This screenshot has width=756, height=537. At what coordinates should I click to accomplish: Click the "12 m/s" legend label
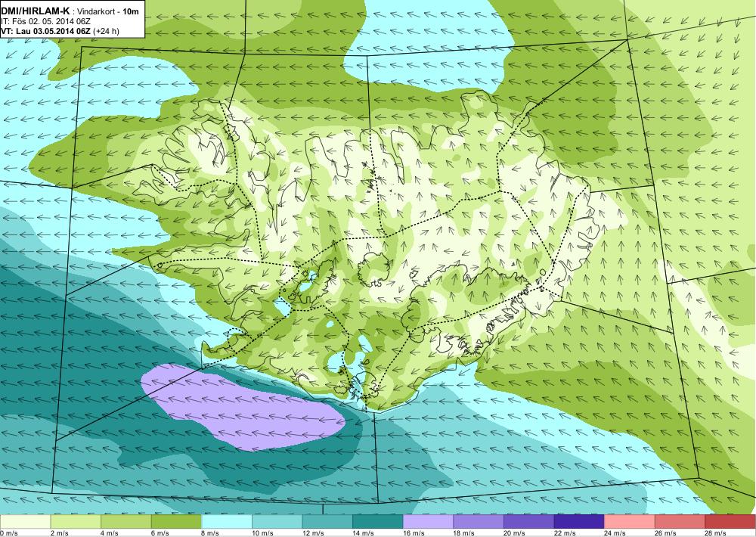tap(313, 533)
